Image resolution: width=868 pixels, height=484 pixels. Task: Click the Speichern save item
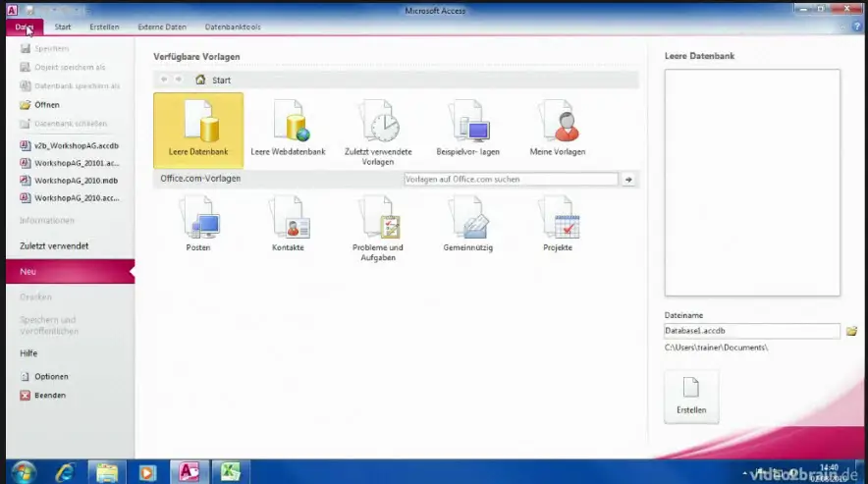44,49
